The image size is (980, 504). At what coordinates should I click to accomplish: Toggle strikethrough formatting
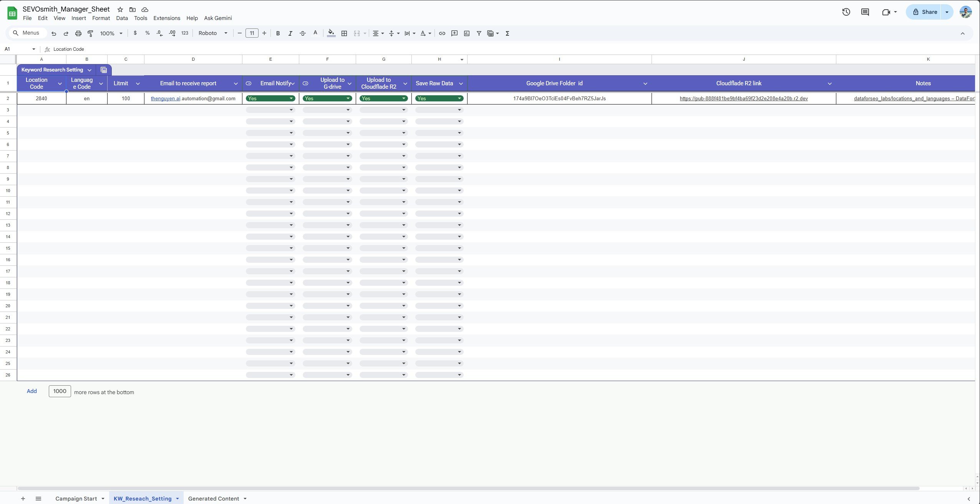click(x=302, y=33)
